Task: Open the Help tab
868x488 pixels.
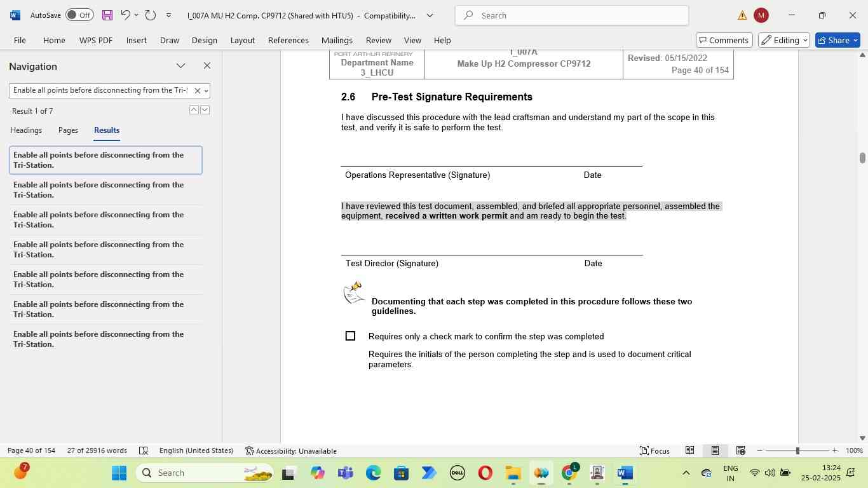Action: [442, 40]
